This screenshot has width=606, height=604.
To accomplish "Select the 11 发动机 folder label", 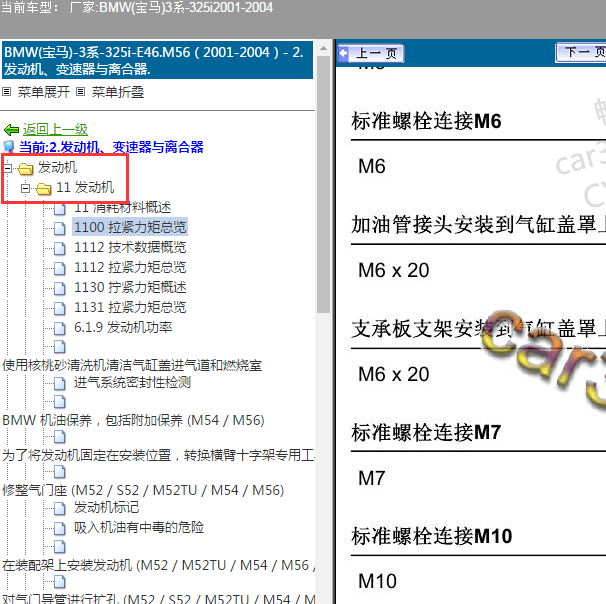I will (x=85, y=187).
